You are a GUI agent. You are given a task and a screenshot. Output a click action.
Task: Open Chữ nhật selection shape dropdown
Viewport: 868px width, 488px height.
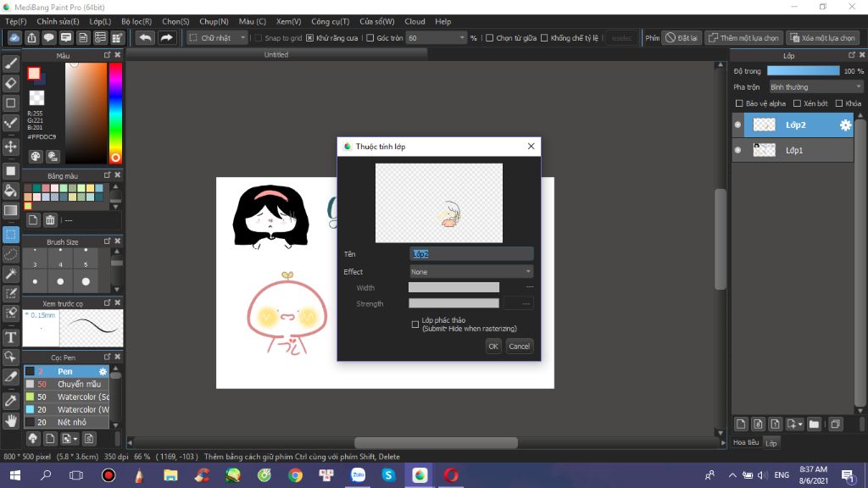click(x=217, y=37)
